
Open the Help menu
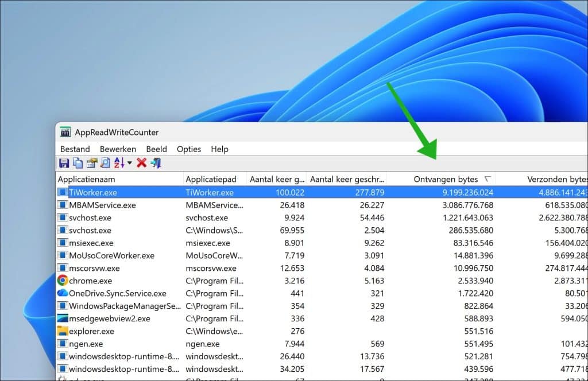(219, 149)
